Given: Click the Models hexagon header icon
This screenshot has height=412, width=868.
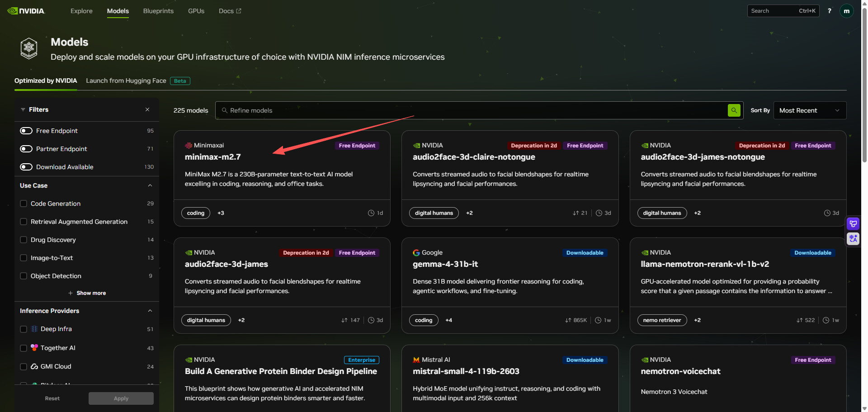Looking at the screenshot, I should coord(29,48).
